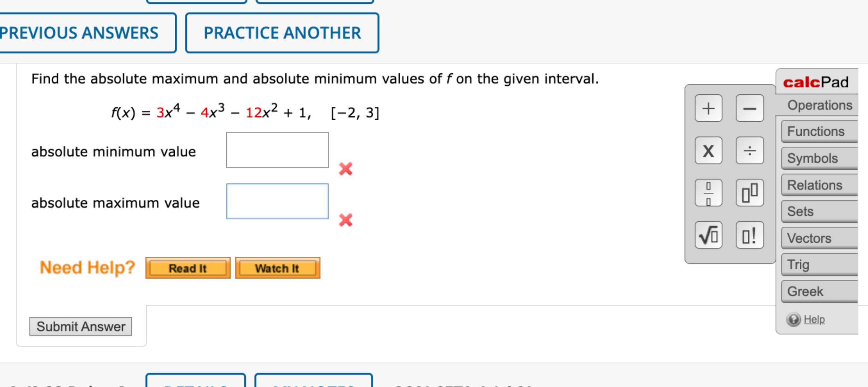This screenshot has width=868, height=387.
Task: Open the Read It help resource
Action: tap(188, 268)
